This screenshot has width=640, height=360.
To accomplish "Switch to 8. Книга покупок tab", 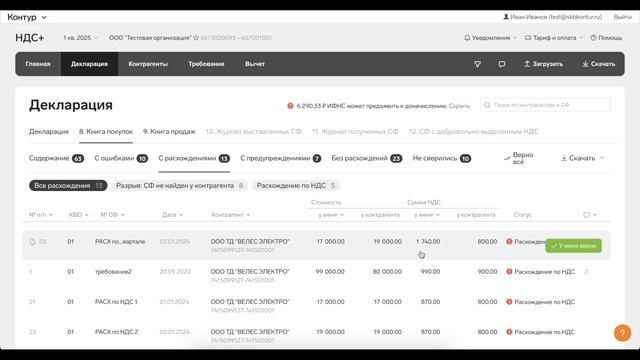I will (x=106, y=131).
